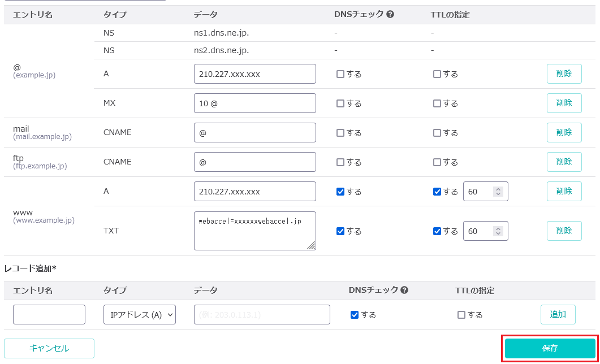Click the TTL stepper arrows for www A record
Screen dimensions: 600x364
click(x=498, y=192)
